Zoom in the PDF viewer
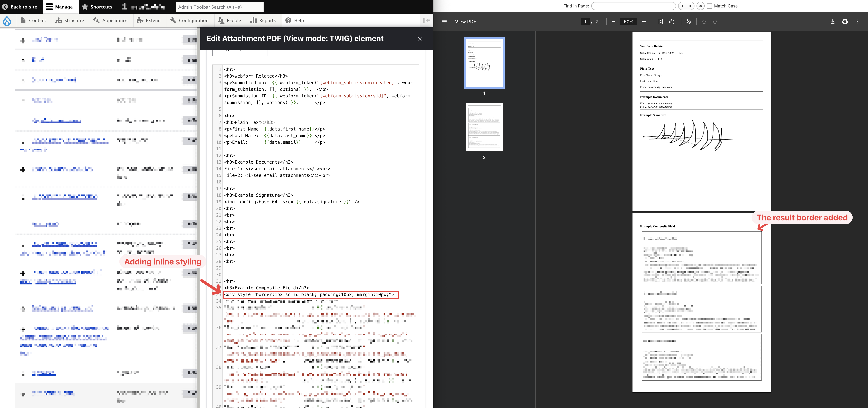Screen dimensions: 868x408 (x=644, y=22)
